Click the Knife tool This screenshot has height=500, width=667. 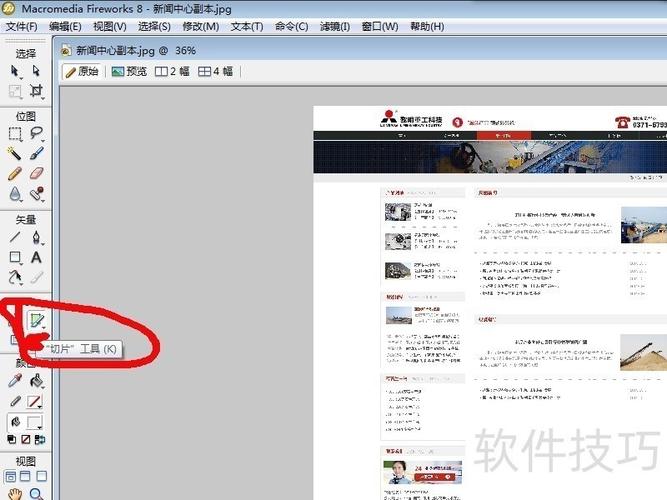tap(37, 277)
